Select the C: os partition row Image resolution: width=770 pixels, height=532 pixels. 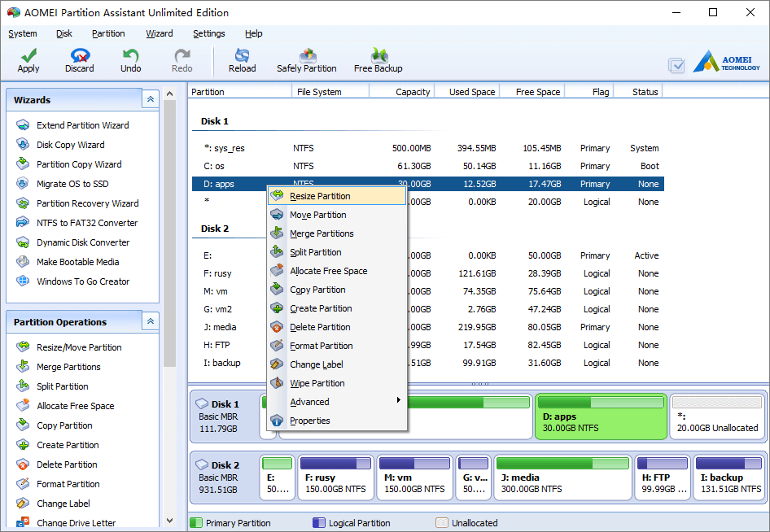pyautogui.click(x=427, y=166)
